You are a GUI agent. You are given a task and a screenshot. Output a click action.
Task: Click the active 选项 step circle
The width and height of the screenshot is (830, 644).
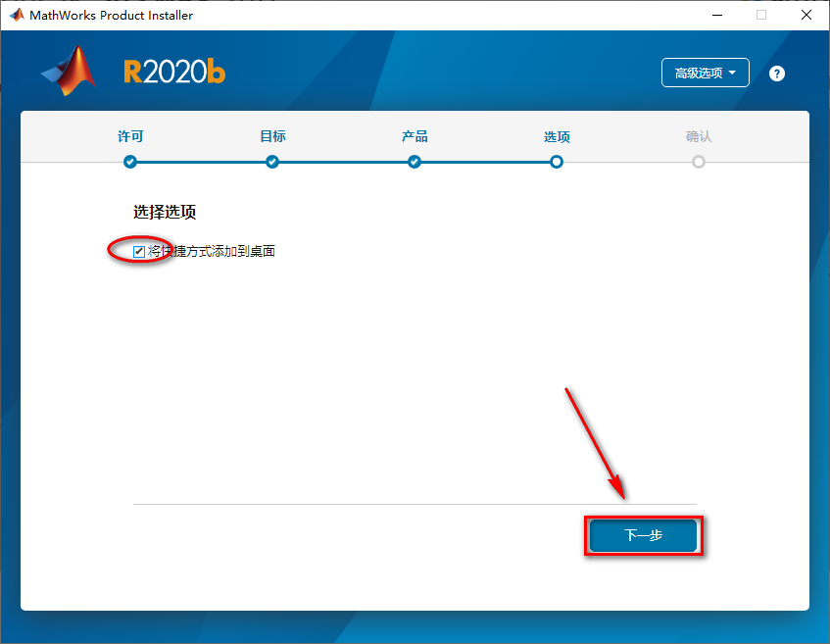tap(557, 162)
